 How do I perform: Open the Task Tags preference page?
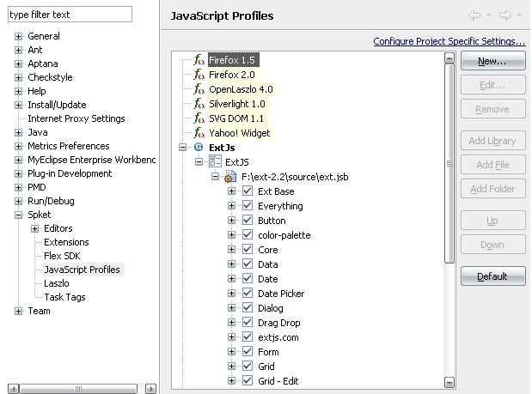click(64, 297)
